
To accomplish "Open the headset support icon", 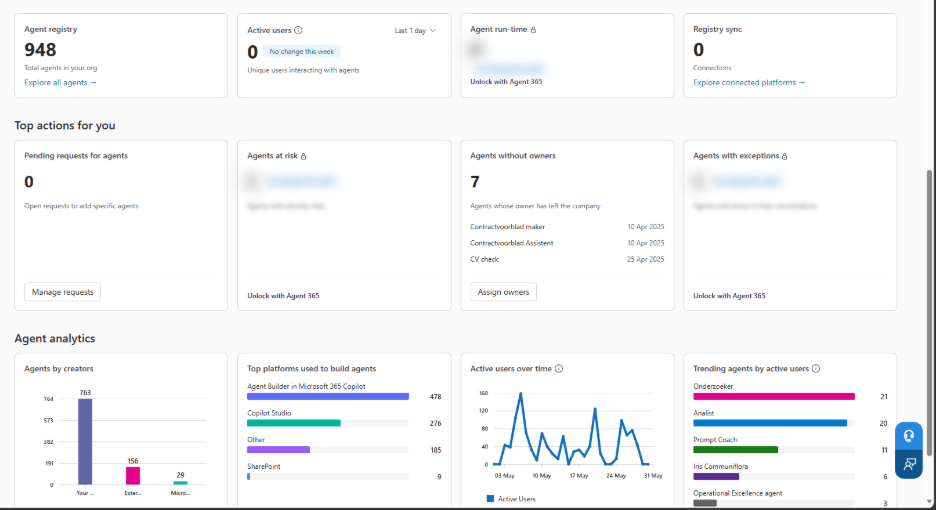I will pyautogui.click(x=909, y=436).
